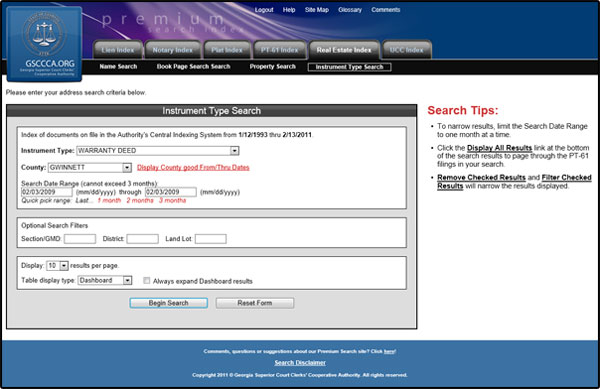
Task: Open the Comments link in header
Action: coord(385,10)
